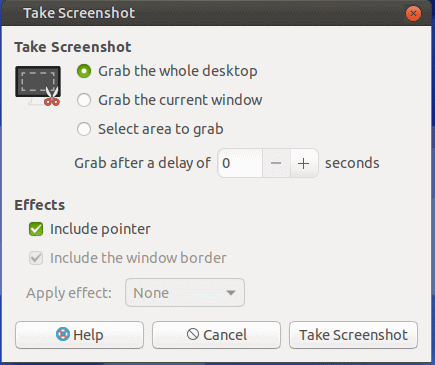Select the Grab the whole desktop radio

84,71
